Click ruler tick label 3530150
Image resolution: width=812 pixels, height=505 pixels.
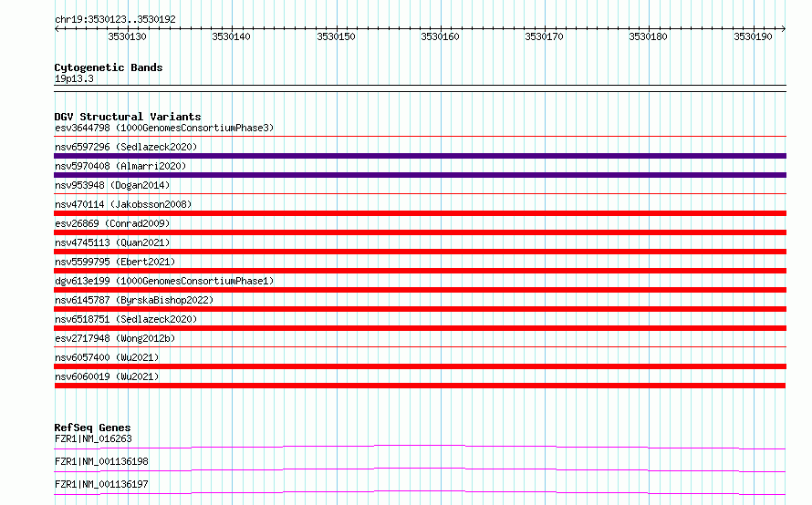(336, 36)
